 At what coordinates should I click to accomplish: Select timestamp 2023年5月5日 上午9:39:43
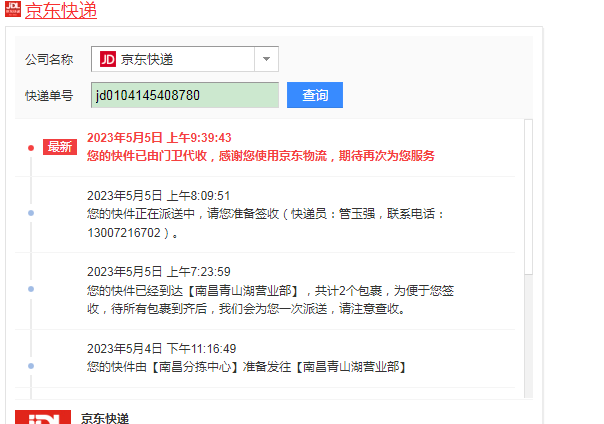(x=159, y=137)
